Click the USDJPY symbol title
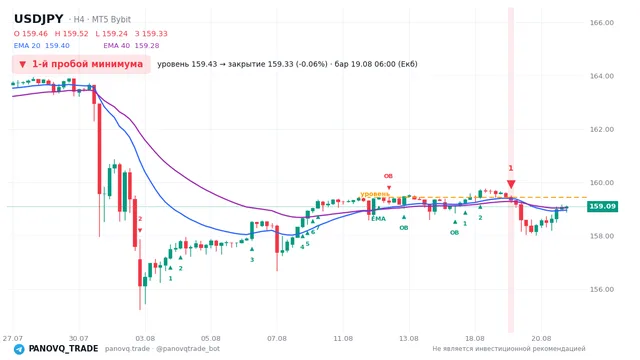640x360 pixels. click(x=39, y=19)
